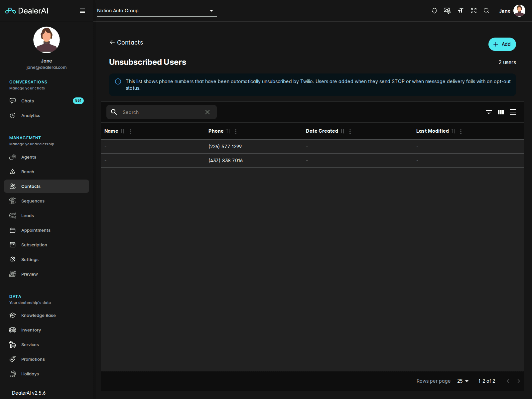
Task: Go to Inventory in sidebar
Action: pos(31,330)
